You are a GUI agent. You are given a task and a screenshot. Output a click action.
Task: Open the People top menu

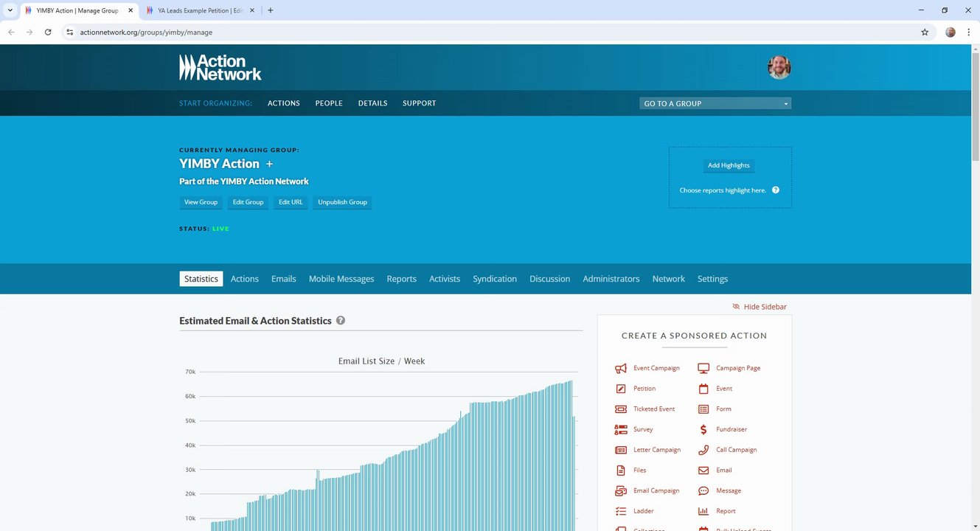[x=329, y=103]
